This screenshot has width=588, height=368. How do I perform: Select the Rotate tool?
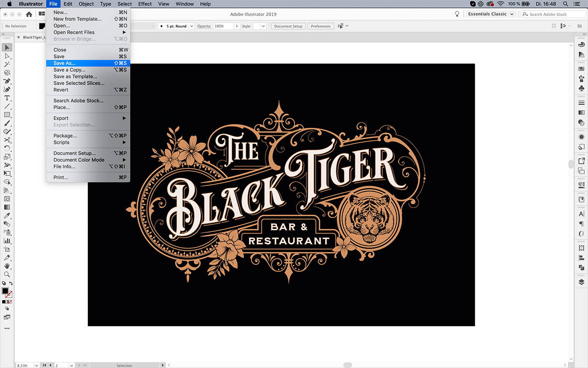(x=7, y=148)
